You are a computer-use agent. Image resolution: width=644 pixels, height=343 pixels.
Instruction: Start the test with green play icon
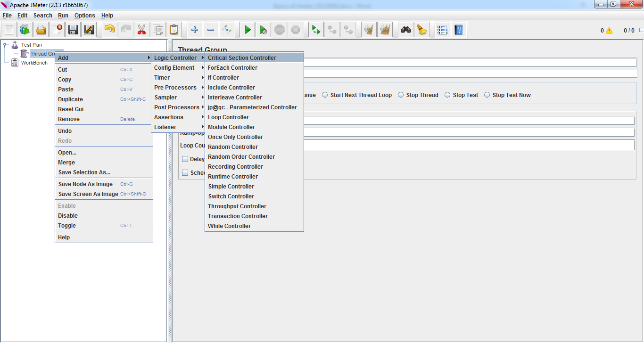pos(247,30)
